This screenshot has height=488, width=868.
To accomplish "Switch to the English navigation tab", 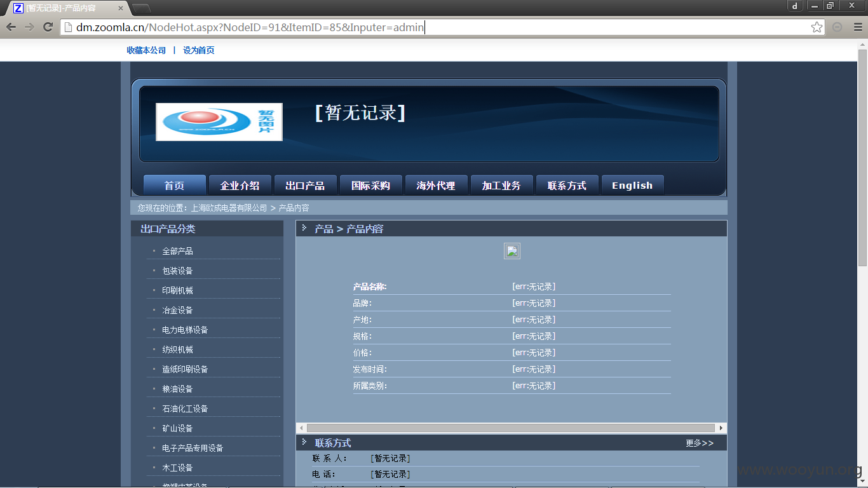I will [632, 186].
